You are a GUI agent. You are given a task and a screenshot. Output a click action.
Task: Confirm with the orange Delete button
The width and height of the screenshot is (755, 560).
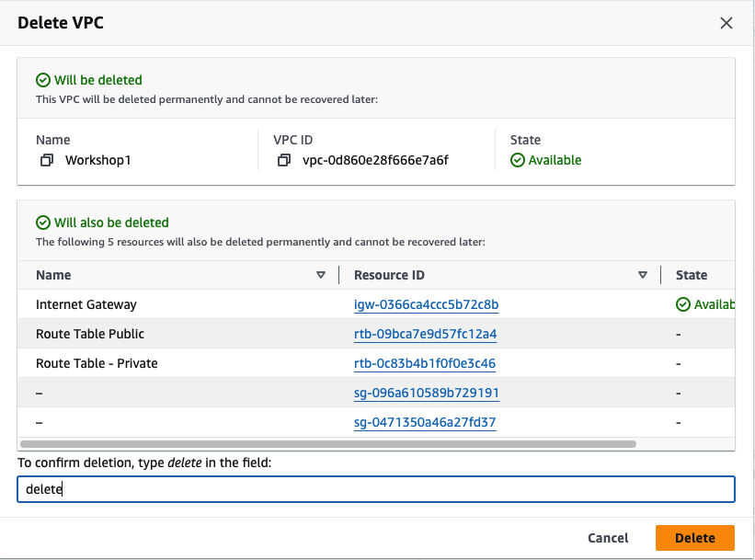point(694,538)
